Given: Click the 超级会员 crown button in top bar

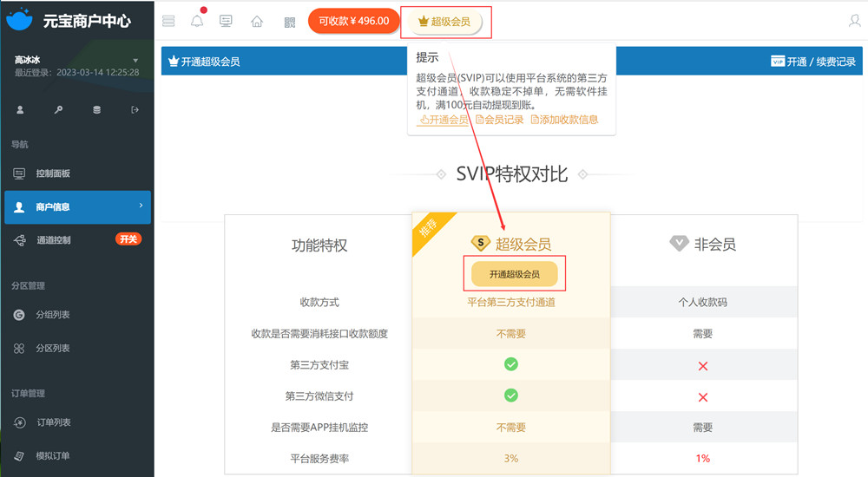Looking at the screenshot, I should point(444,22).
